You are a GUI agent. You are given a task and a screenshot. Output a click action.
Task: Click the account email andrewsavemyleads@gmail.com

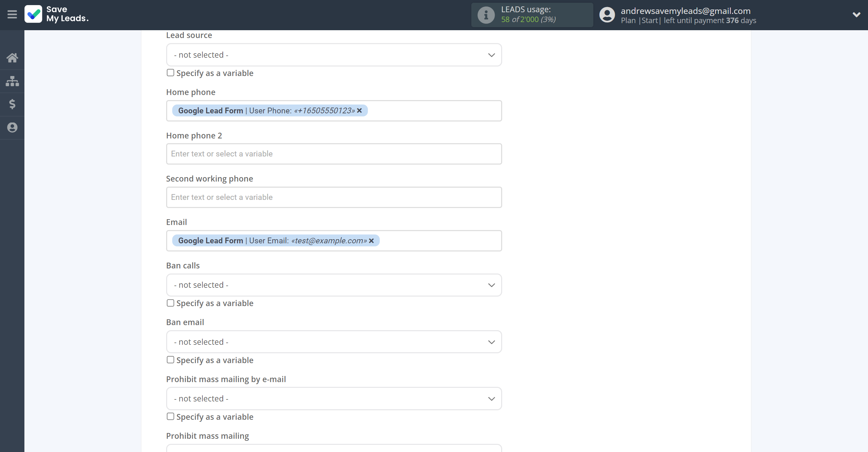(686, 11)
